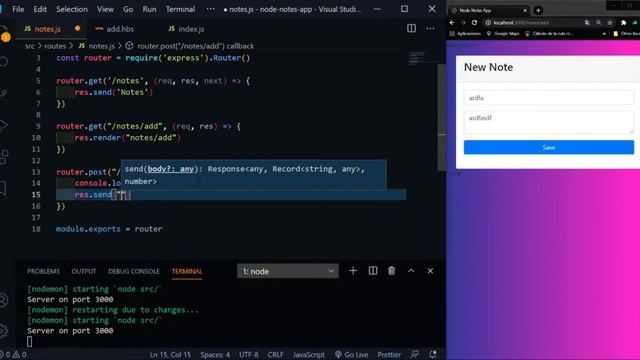640x360 pixels.
Task: Select the TERMINAL panel tab
Action: pyautogui.click(x=187, y=271)
